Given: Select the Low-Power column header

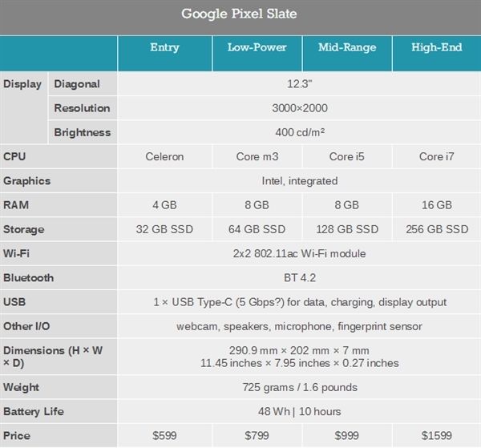Looking at the screenshot, I should point(257,48).
